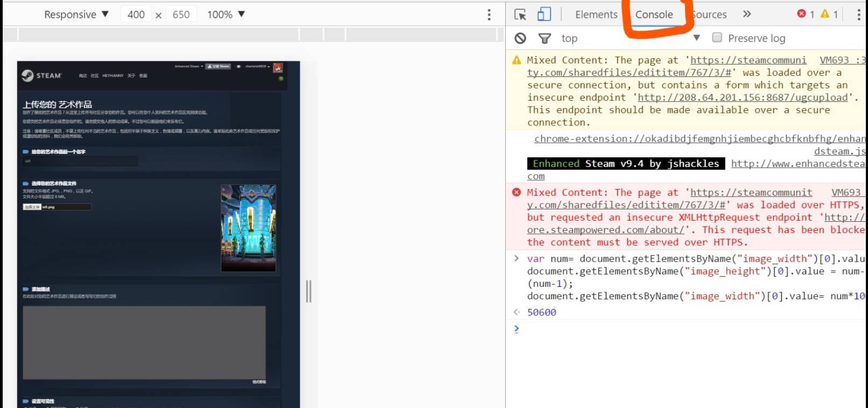Open the account name dropdown in the Steam header
This screenshot has height=408, width=868.
(x=257, y=66)
